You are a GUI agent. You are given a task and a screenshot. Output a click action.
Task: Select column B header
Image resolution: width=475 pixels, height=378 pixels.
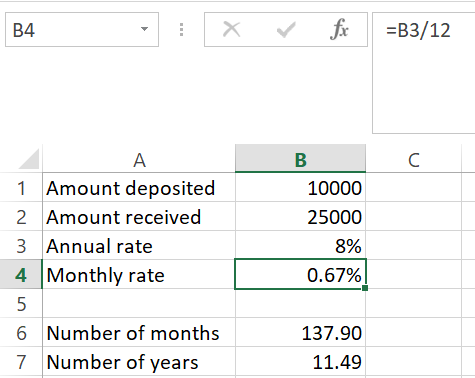pyautogui.click(x=300, y=159)
